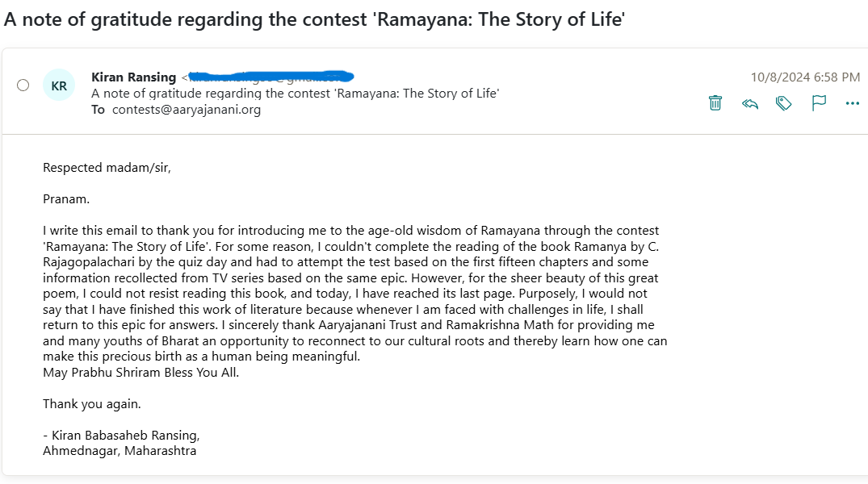Click 'May Prabhu Shriram Bless You All.' sentence
This screenshot has width=868, height=484.
coord(141,372)
